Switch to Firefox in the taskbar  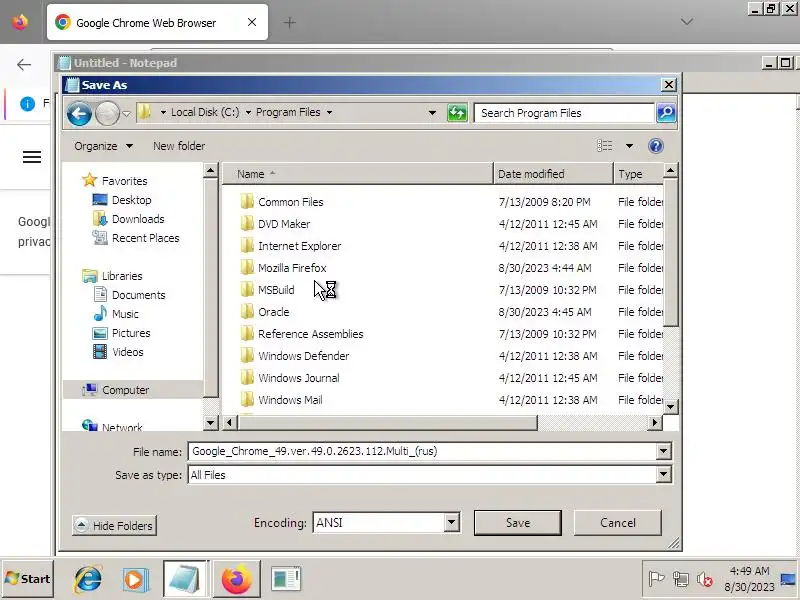237,579
